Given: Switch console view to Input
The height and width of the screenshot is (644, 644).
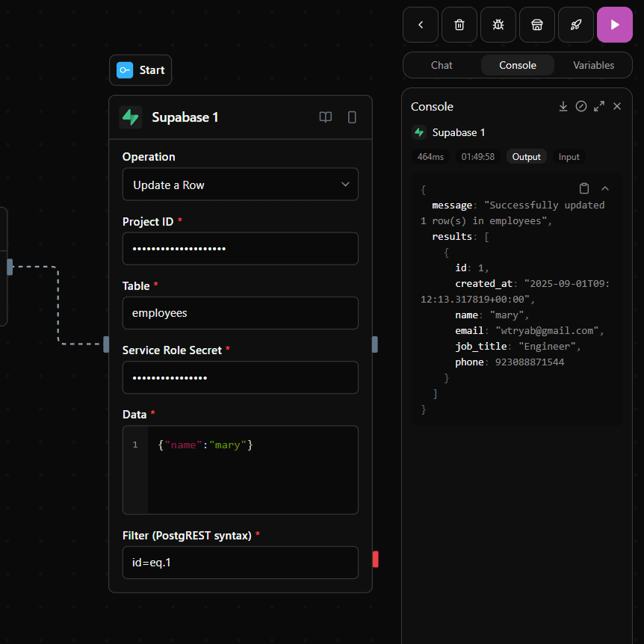Looking at the screenshot, I should [x=569, y=157].
